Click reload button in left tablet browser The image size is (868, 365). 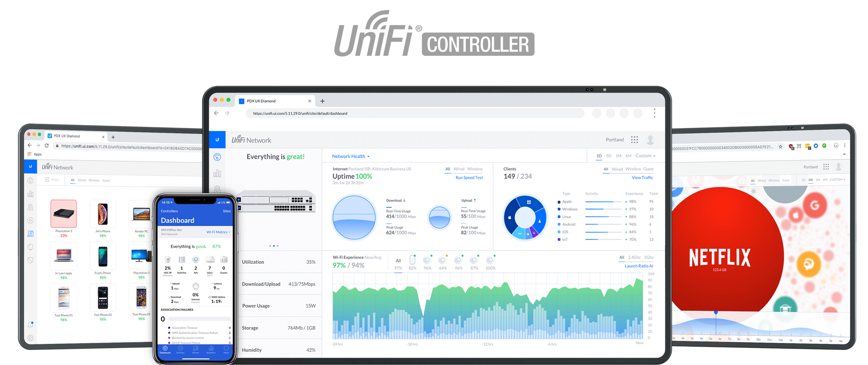click(x=47, y=145)
